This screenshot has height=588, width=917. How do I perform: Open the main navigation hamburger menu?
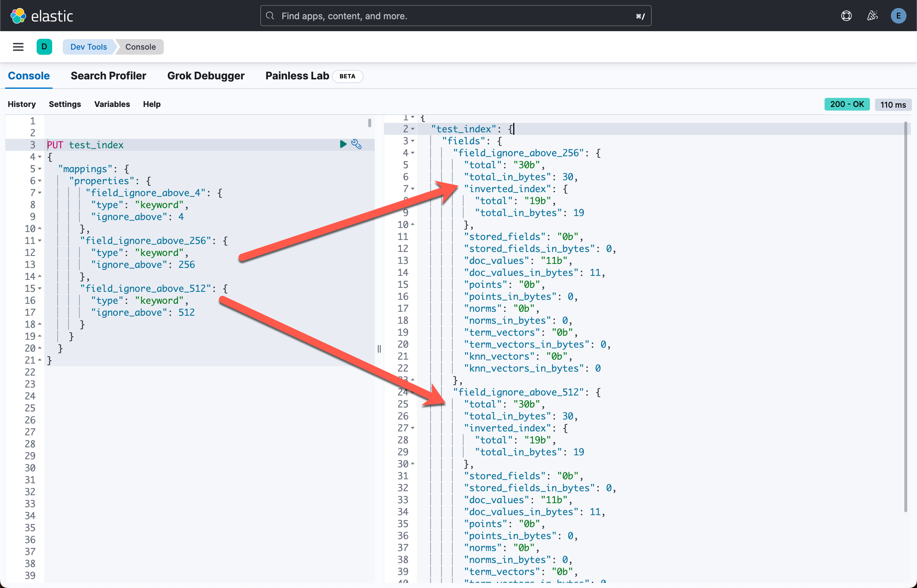[x=18, y=46]
